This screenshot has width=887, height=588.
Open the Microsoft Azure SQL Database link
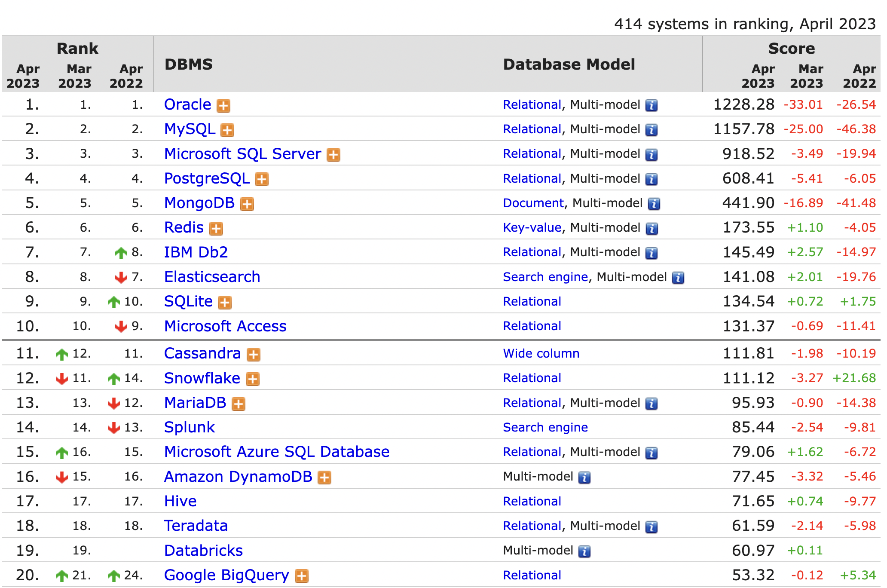(x=276, y=452)
